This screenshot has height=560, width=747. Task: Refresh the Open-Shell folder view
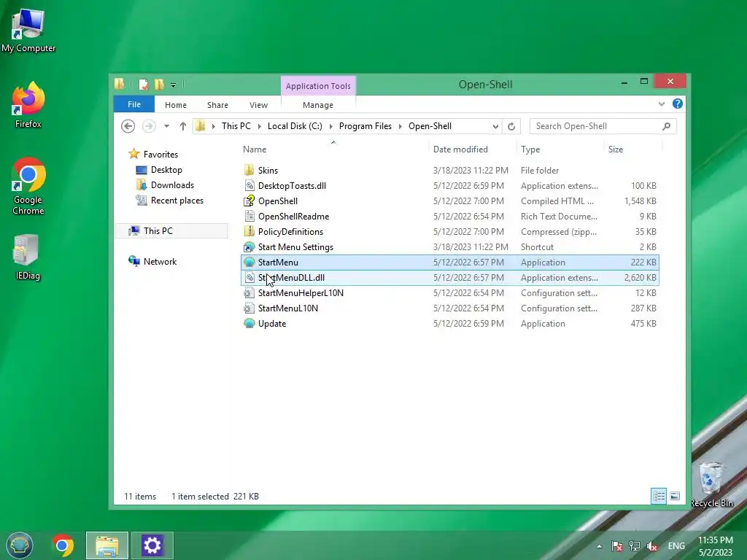click(511, 126)
